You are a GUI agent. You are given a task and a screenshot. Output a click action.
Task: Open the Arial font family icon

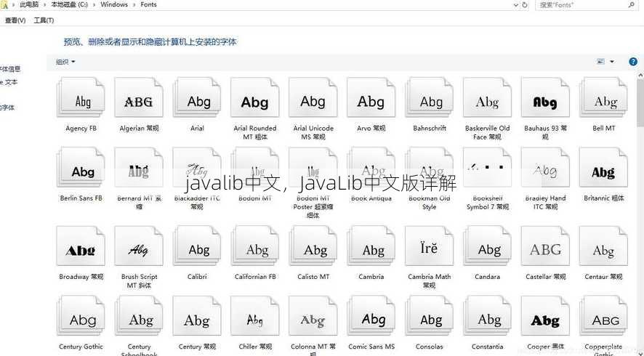[x=197, y=98]
